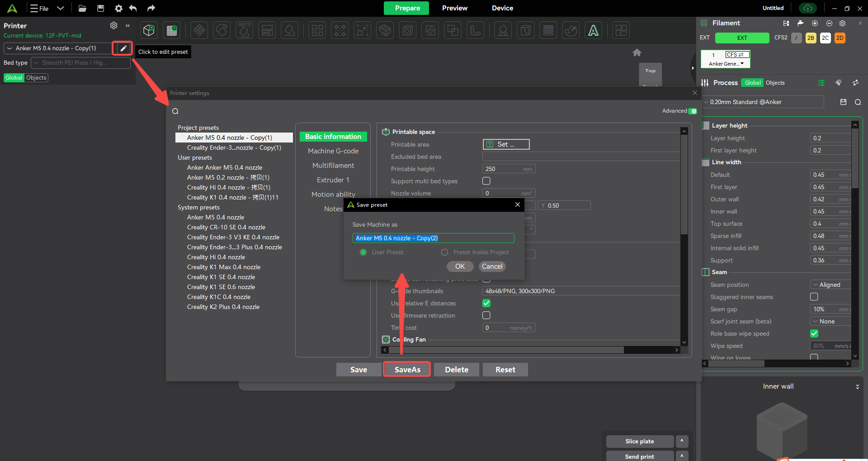The height and width of the screenshot is (461, 868).
Task: Click the Add model cube icon
Action: point(149,30)
